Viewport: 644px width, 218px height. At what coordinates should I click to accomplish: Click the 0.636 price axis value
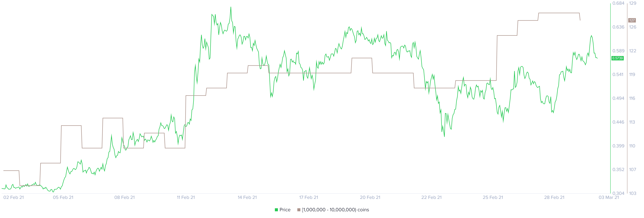tap(618, 27)
